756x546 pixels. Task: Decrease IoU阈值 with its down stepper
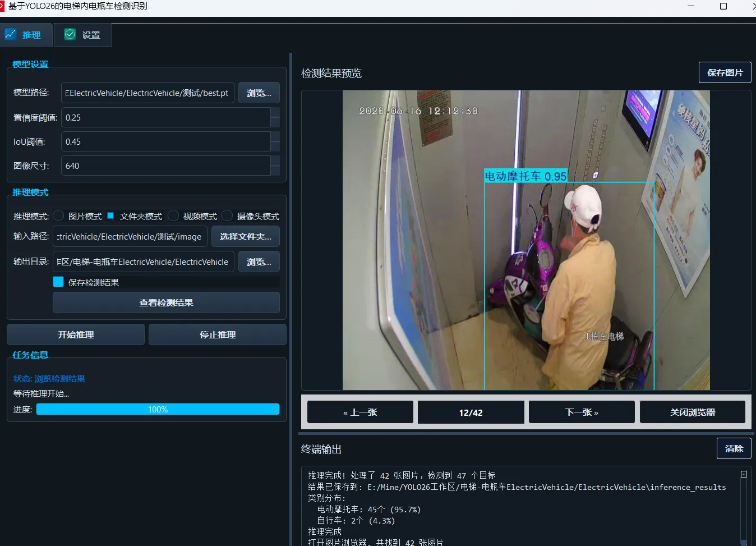(275, 145)
